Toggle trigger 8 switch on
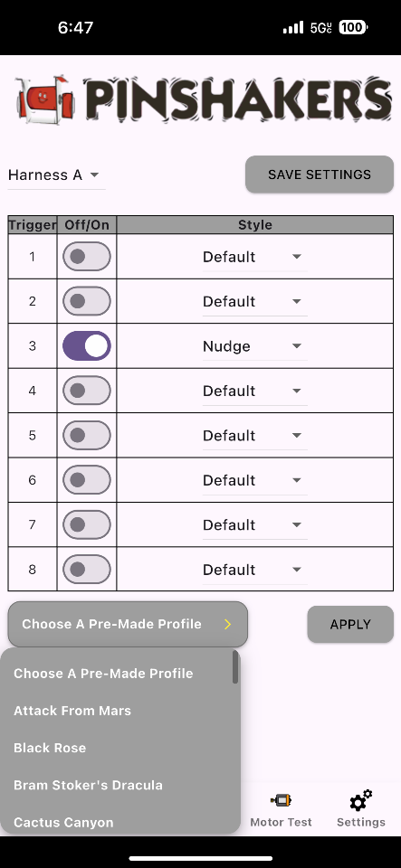Screen dimensions: 401x868 coord(86,570)
